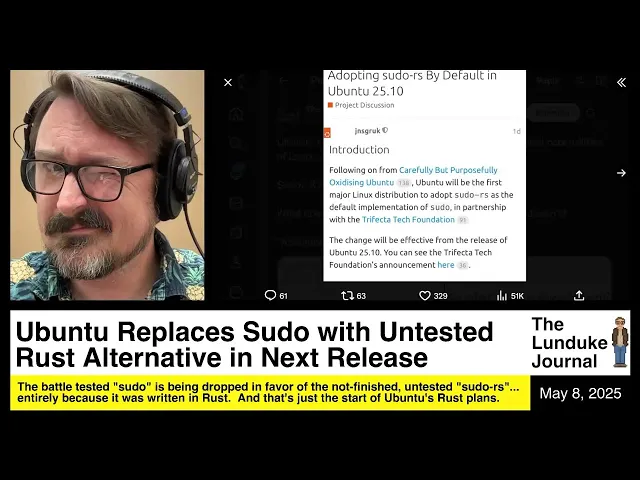Click the 'Introduction' heading in the post
640x480 pixels.
click(359, 149)
